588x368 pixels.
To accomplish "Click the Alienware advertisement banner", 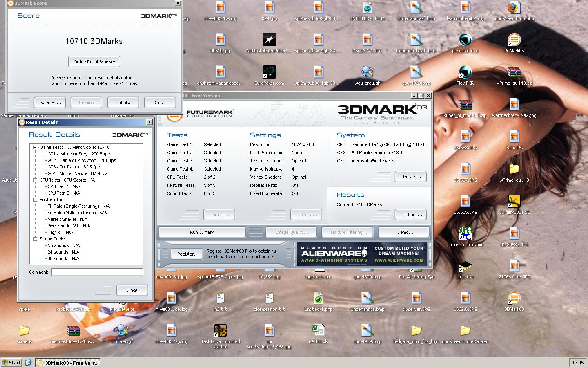I will [x=362, y=254].
